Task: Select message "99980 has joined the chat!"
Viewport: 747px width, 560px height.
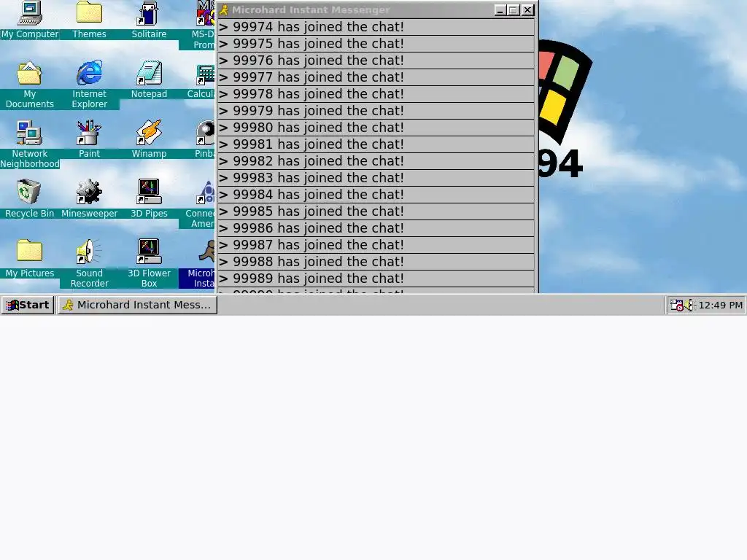Action: click(376, 128)
